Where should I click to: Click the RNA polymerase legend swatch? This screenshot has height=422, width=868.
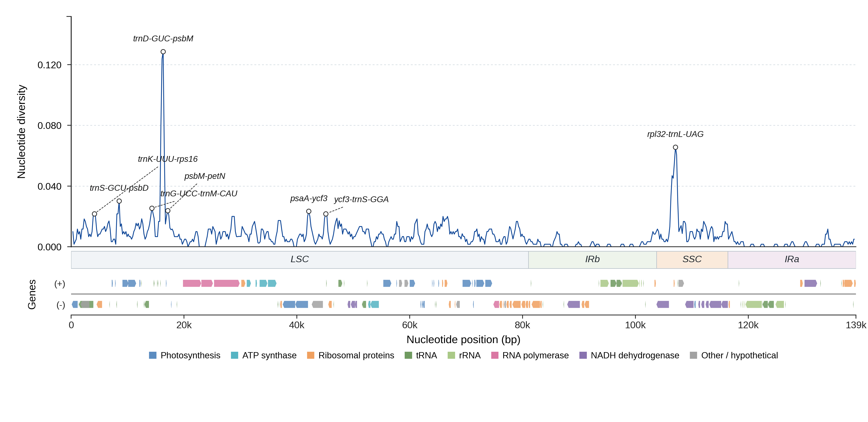(495, 355)
